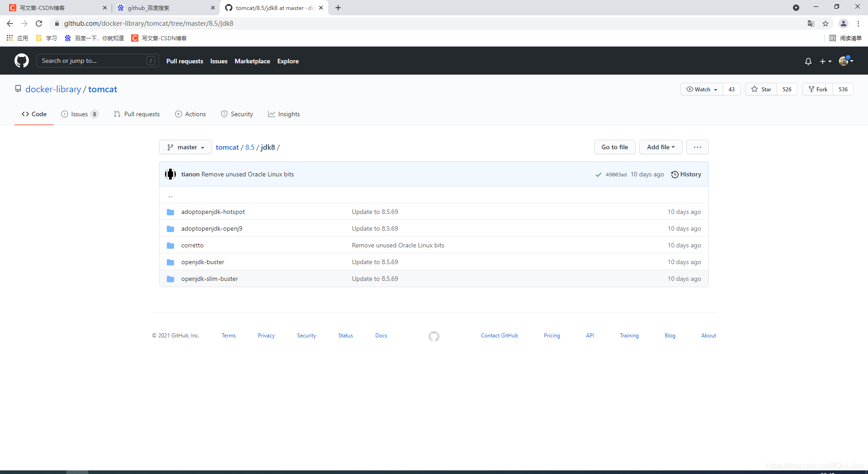Click 8.5 breadcrumb link
The width and height of the screenshot is (868, 474).
tap(250, 147)
